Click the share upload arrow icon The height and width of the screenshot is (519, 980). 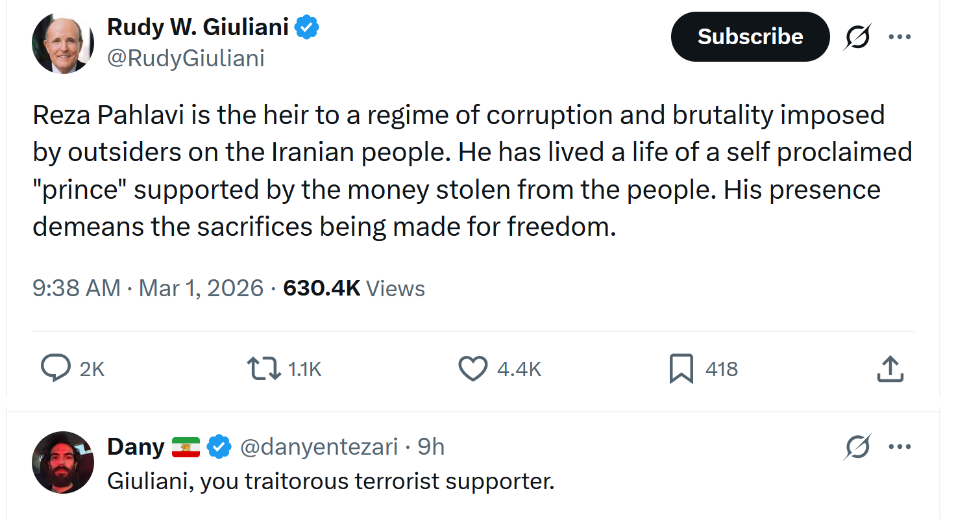pyautogui.click(x=890, y=368)
